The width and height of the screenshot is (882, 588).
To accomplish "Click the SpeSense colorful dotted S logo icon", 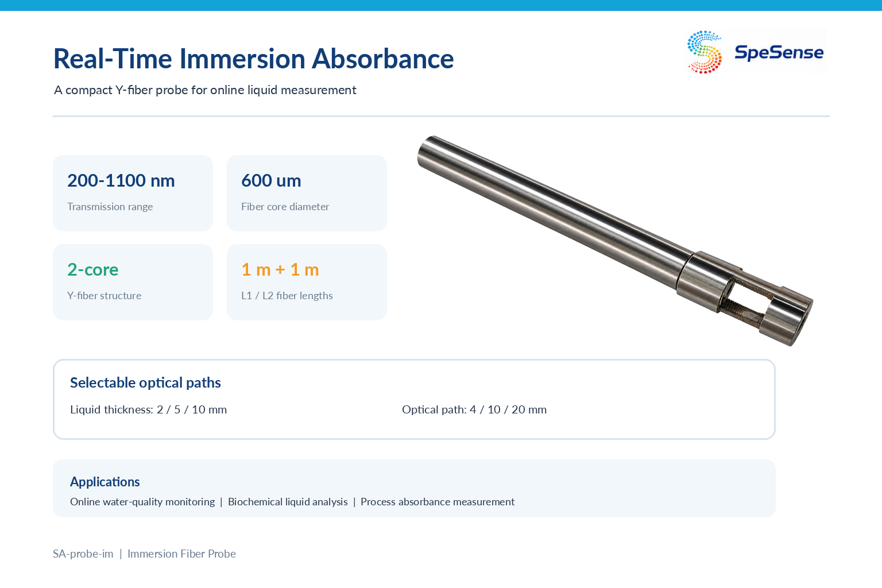I will [x=705, y=52].
